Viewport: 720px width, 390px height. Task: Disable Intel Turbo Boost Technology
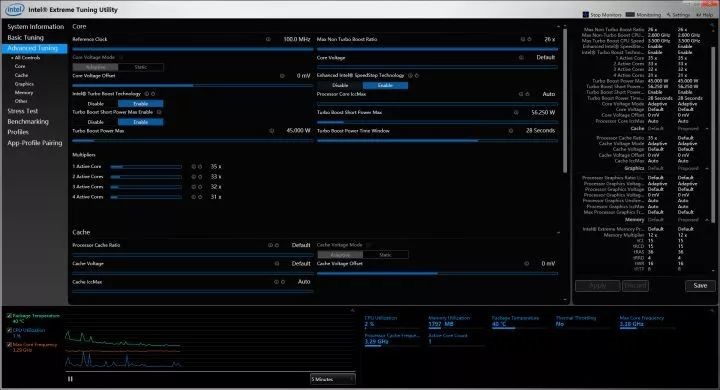(96, 104)
